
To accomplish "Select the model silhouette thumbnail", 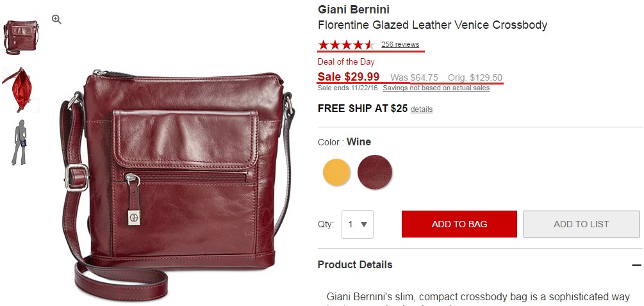I will (x=21, y=142).
